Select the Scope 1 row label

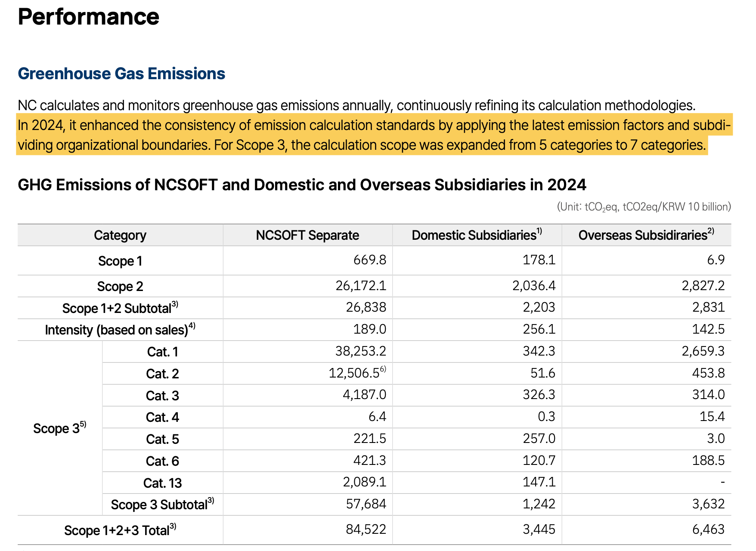(x=120, y=261)
